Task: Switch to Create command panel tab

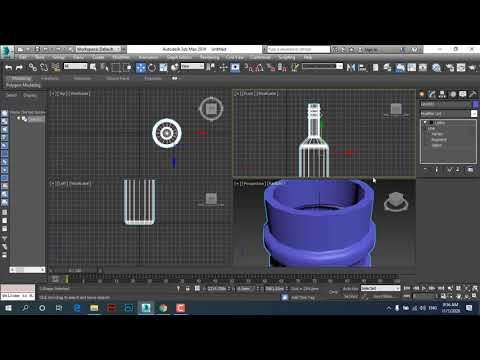Action: [422, 94]
